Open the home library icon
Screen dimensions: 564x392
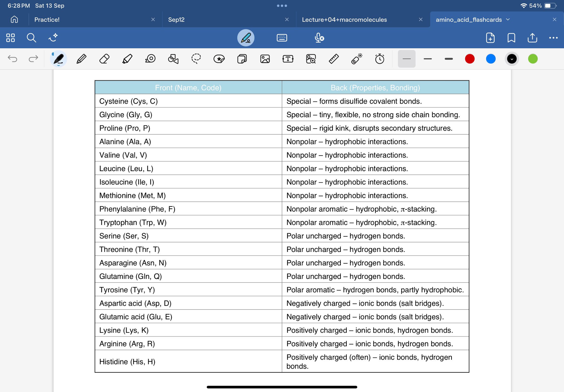point(14,19)
